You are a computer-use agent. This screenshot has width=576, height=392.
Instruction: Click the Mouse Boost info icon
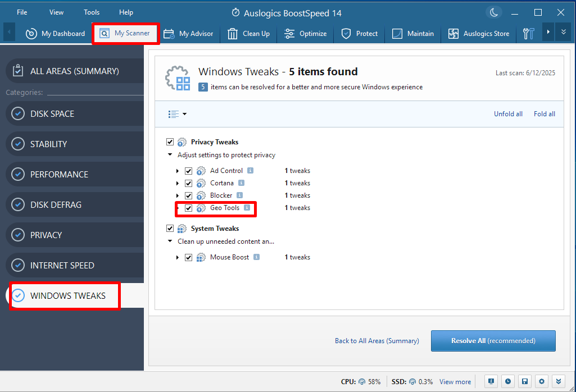pyautogui.click(x=257, y=257)
